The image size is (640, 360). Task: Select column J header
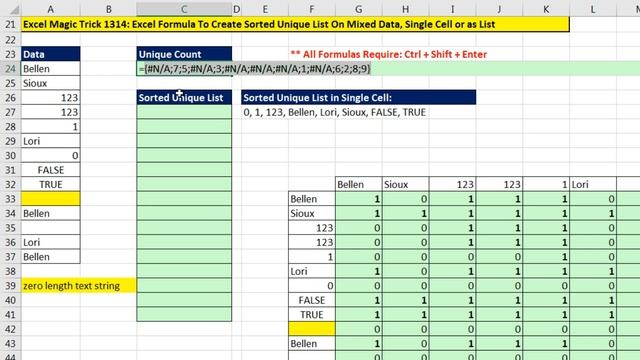pos(500,9)
